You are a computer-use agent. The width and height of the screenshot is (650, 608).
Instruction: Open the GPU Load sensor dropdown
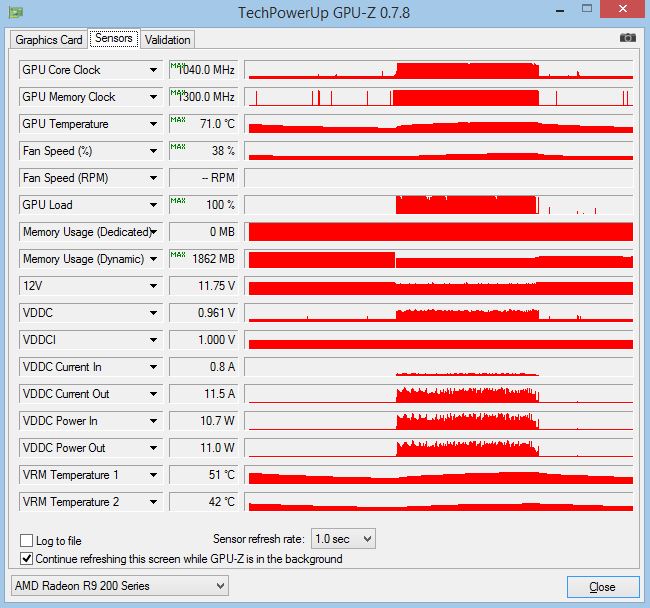[153, 205]
